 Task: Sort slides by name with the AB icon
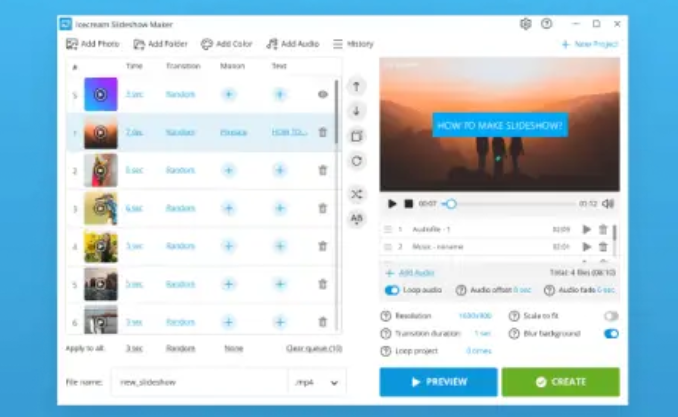356,218
